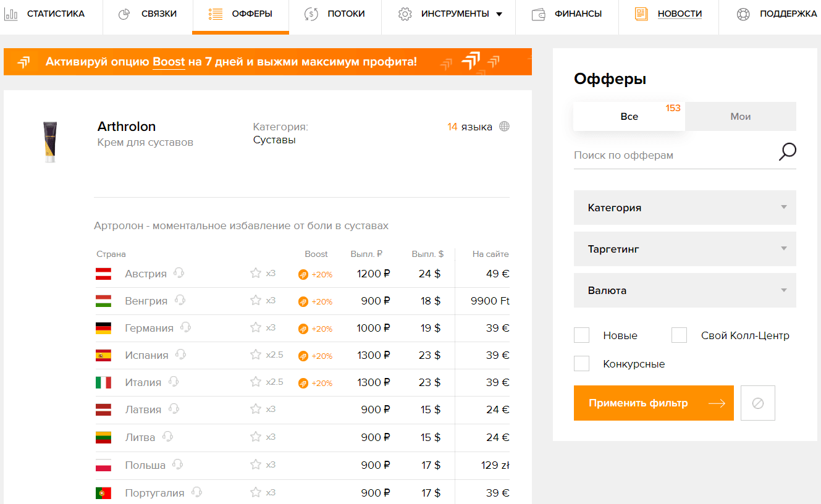The height and width of the screenshot is (504, 821).
Task: Click the star icon in the Польша row
Action: [x=256, y=464]
